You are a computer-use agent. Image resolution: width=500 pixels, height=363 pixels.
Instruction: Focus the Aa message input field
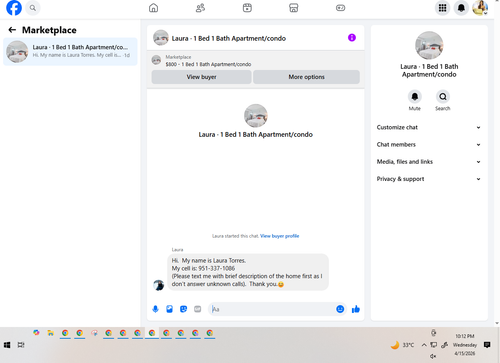pyautogui.click(x=273, y=309)
